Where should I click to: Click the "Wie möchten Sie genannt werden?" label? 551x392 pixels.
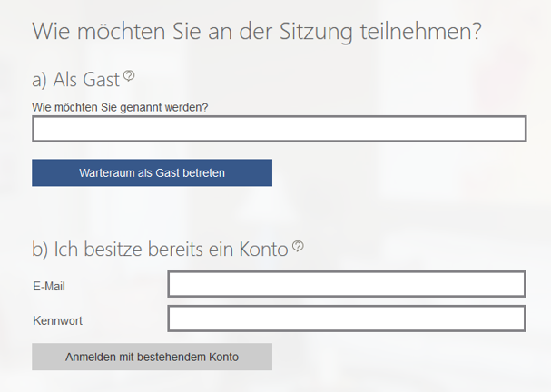tap(120, 107)
